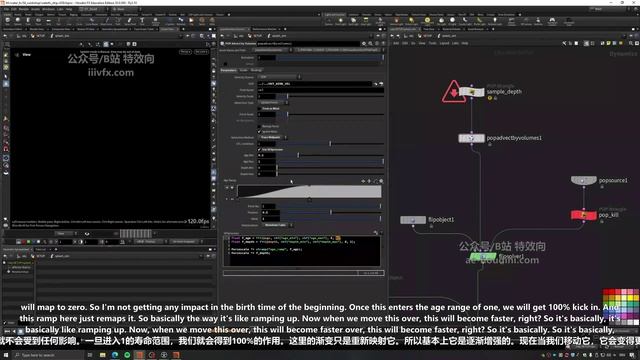Select the Platonic Solids shelf tool

(156, 21)
